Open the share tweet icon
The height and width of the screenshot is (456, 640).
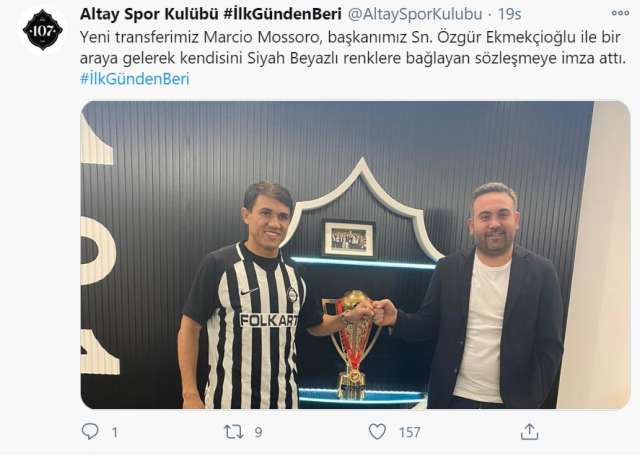tap(529, 432)
